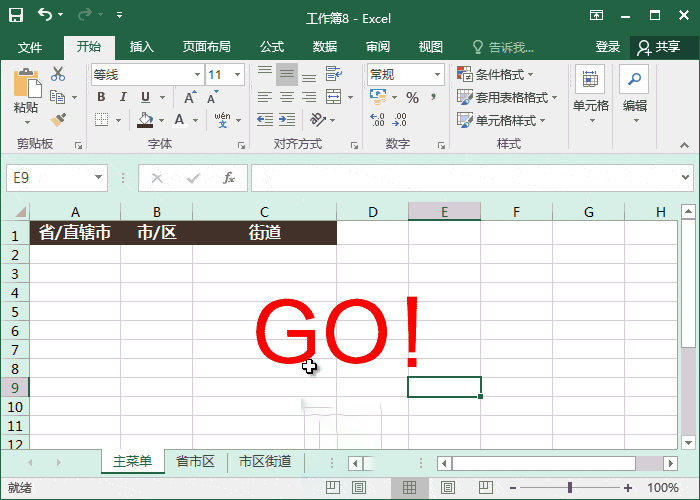The width and height of the screenshot is (700, 500).
Task: Expand the formula bar chevron
Action: (686, 178)
